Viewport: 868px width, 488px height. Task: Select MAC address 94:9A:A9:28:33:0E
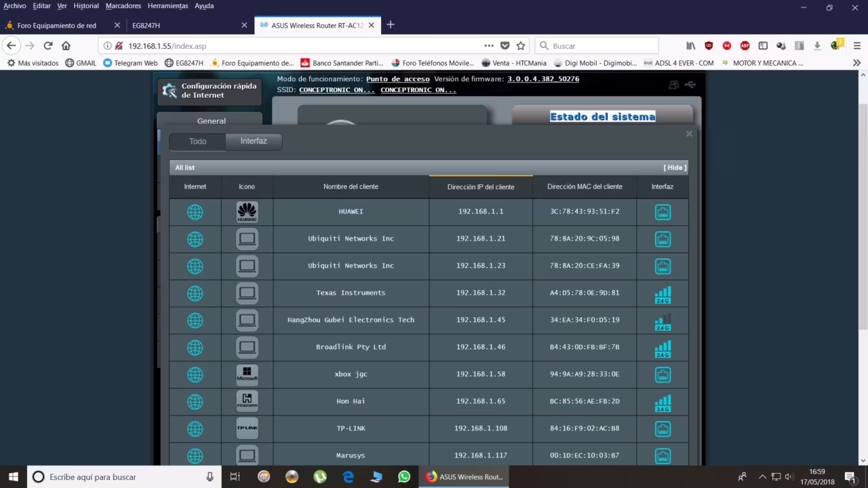click(x=585, y=374)
